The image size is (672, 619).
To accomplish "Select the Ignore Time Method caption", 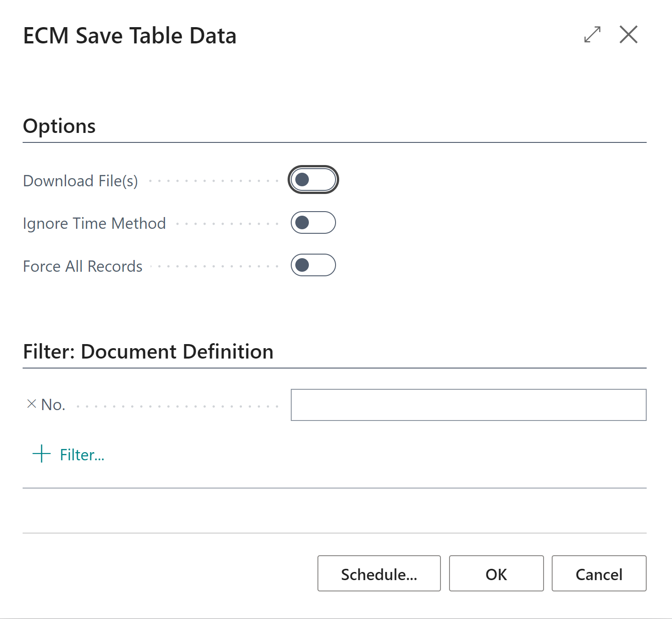I will [94, 223].
